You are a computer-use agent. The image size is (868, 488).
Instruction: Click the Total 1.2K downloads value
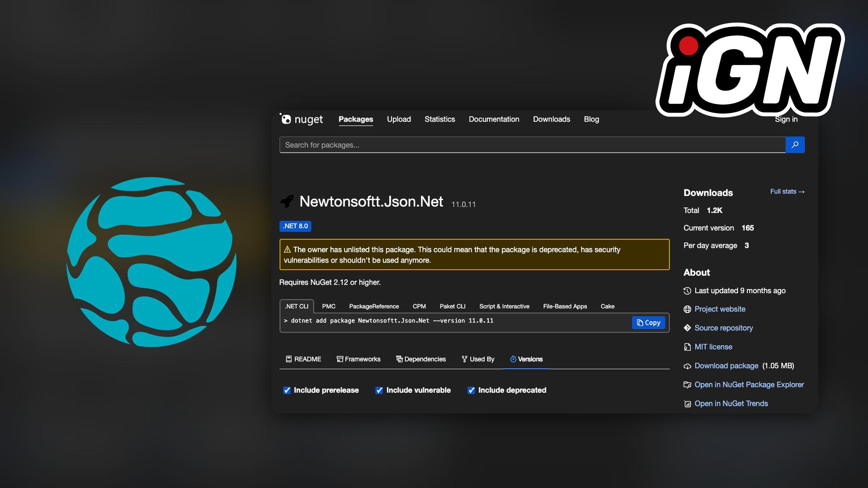715,211
